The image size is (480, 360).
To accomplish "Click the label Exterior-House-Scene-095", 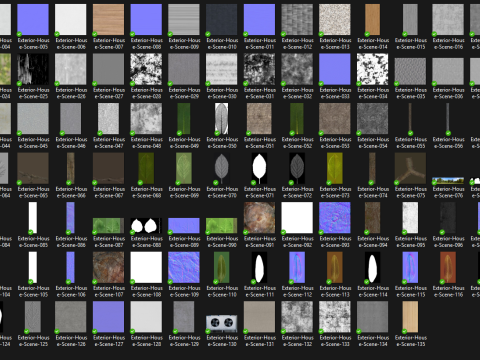I will coord(411,242).
